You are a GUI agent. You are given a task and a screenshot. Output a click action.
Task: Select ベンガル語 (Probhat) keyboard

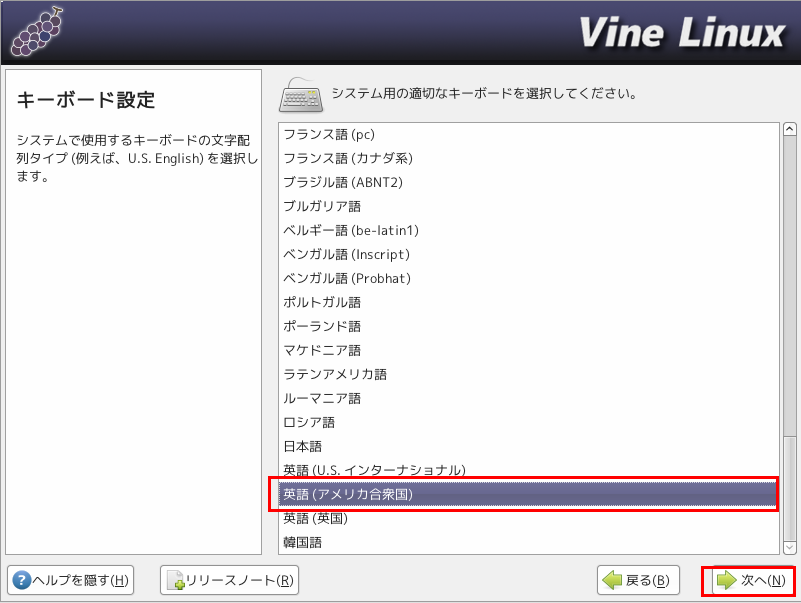point(529,279)
